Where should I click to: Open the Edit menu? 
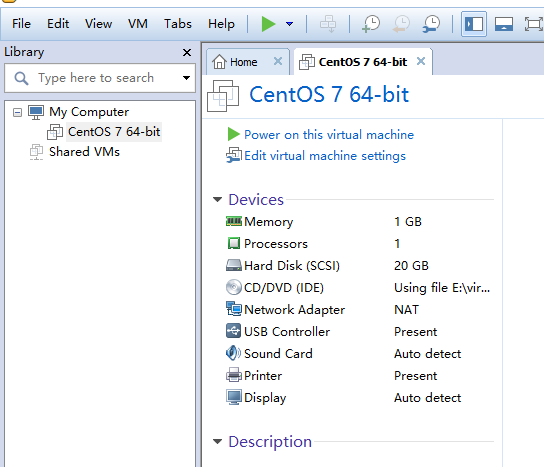tap(58, 24)
